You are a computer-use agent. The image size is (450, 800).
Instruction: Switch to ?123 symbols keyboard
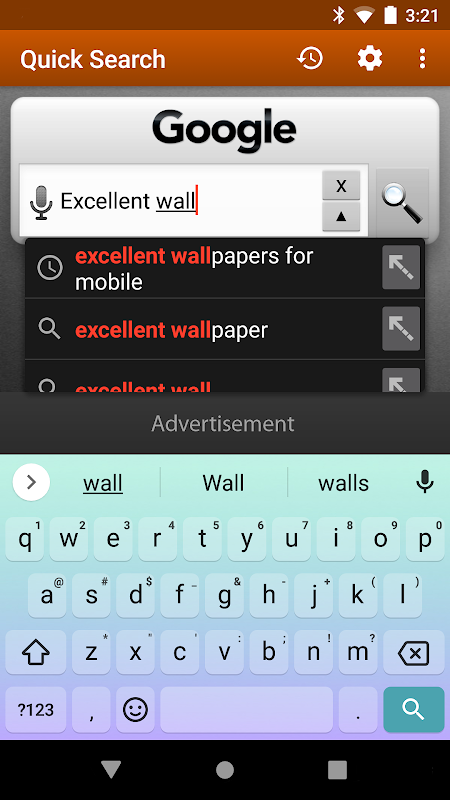click(x=36, y=710)
